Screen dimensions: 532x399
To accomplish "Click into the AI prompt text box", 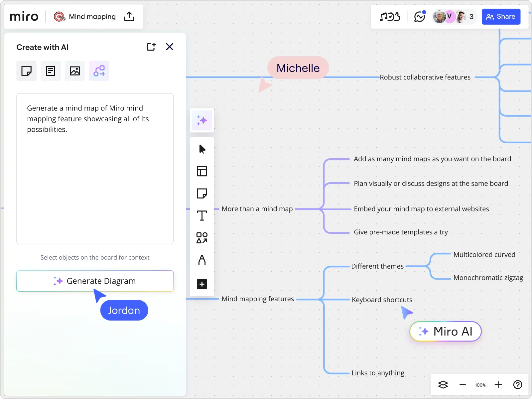I will pos(95,169).
